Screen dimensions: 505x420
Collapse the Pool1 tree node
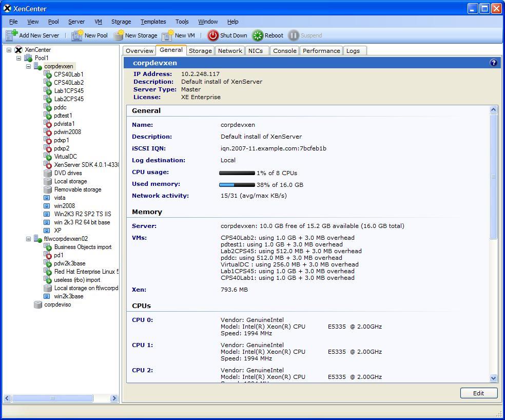tap(19, 58)
